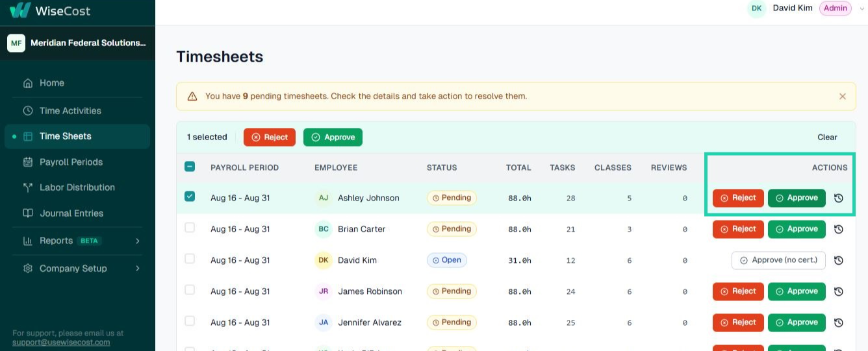Open history icon on Jennifer Alvarez's row
This screenshot has height=351, width=868.
839,322
